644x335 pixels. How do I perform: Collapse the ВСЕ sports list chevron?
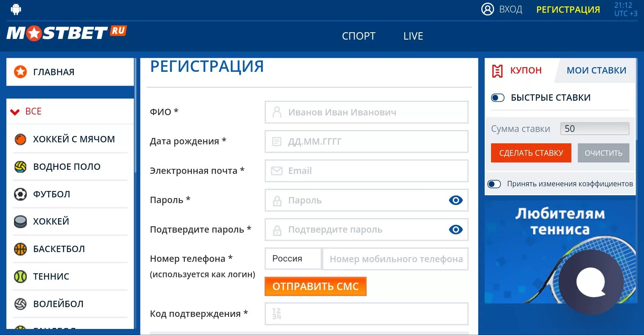15,112
